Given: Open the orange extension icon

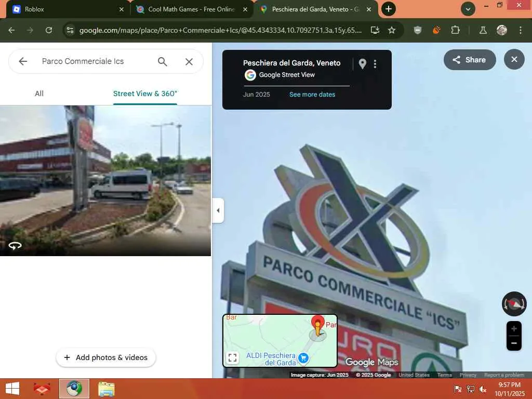Looking at the screenshot, I should [436, 30].
